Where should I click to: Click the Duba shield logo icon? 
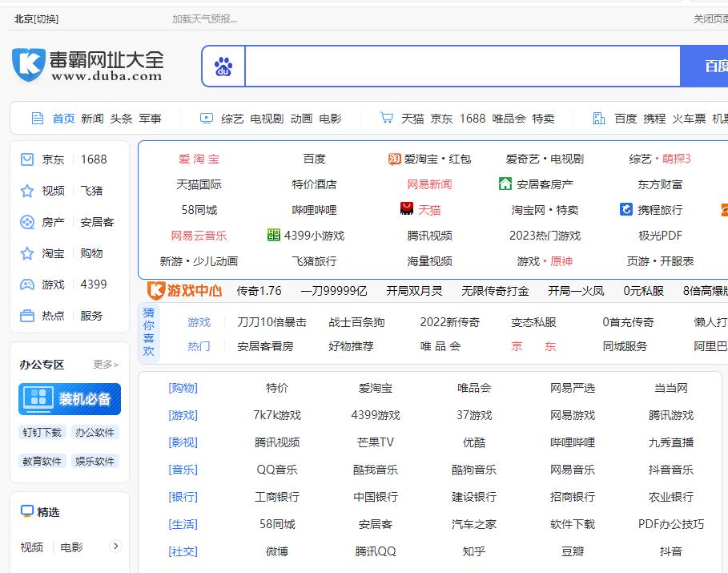pos(29,65)
